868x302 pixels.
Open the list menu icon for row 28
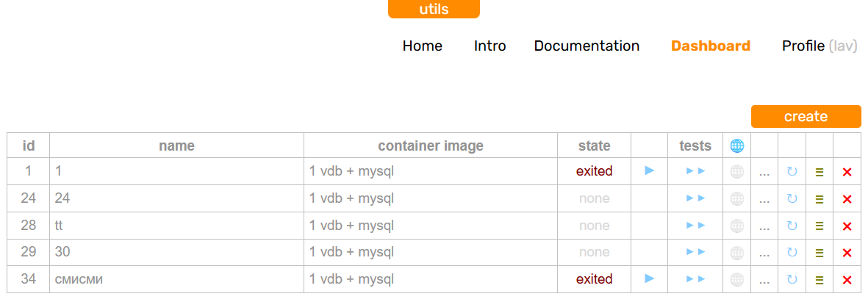tap(819, 226)
